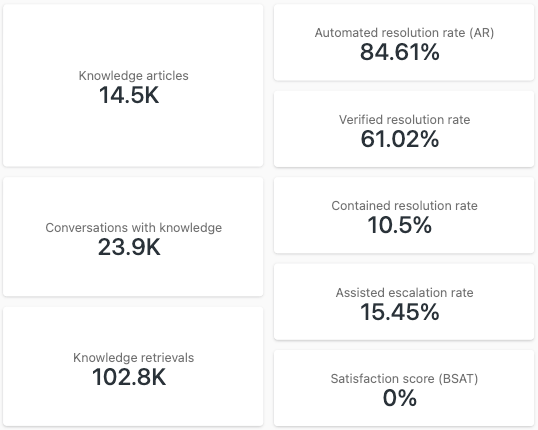
Task: Click the 84.61% value
Action: [400, 52]
